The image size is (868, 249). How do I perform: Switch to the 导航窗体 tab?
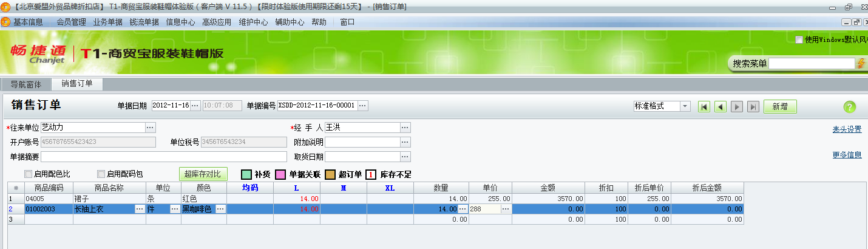click(x=26, y=84)
